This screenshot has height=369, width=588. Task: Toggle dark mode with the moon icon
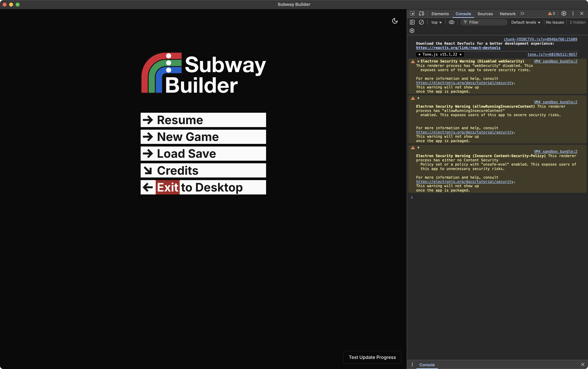[395, 21]
